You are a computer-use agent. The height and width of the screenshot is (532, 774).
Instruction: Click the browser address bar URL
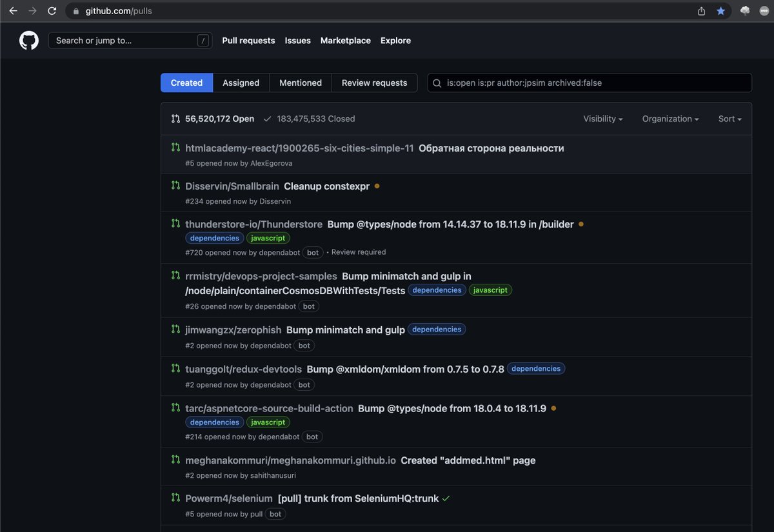(119, 11)
